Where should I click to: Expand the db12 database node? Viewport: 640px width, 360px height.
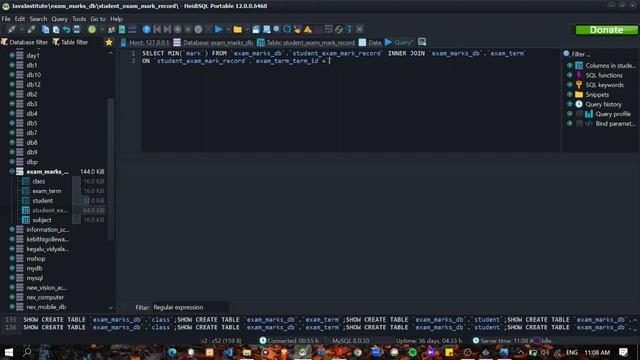point(12,84)
